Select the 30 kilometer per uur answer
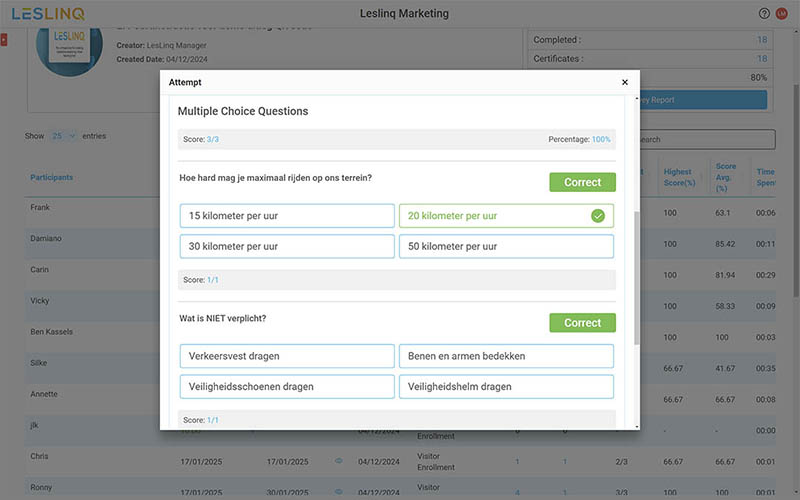 (x=287, y=246)
